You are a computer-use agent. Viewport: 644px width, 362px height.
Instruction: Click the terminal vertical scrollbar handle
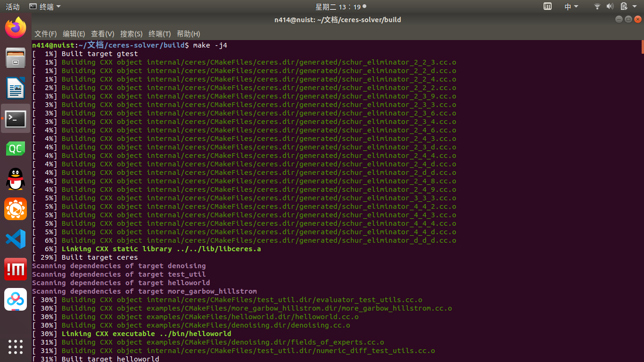(642, 47)
